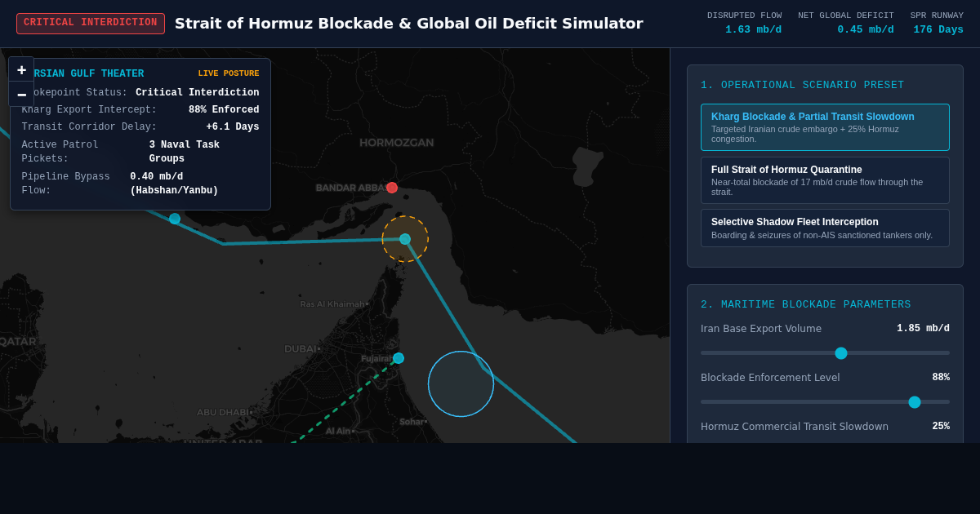Click the Disrupted Flow 1.63 mb/d value

(753, 29)
